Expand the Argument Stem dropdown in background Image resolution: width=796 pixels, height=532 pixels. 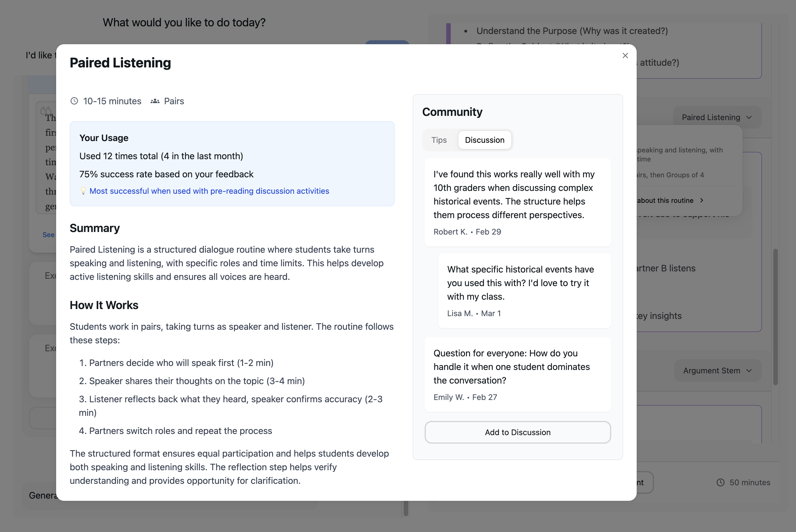click(x=717, y=371)
